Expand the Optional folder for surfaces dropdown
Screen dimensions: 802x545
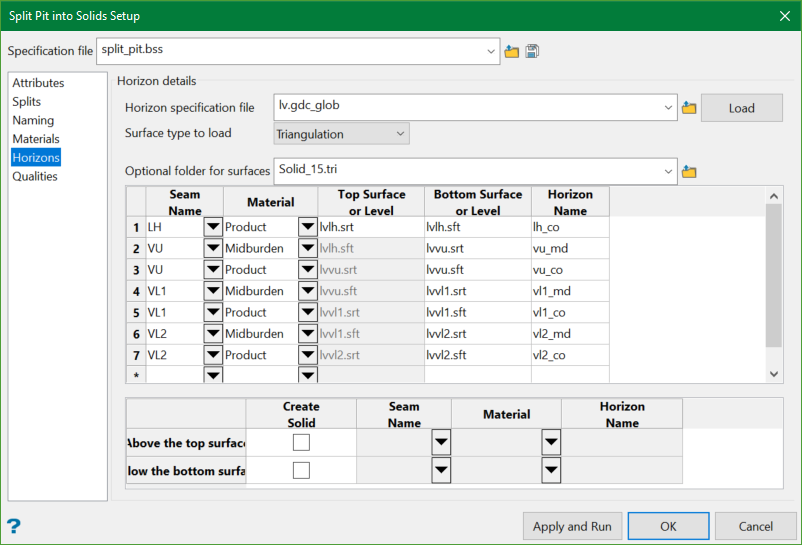click(668, 171)
